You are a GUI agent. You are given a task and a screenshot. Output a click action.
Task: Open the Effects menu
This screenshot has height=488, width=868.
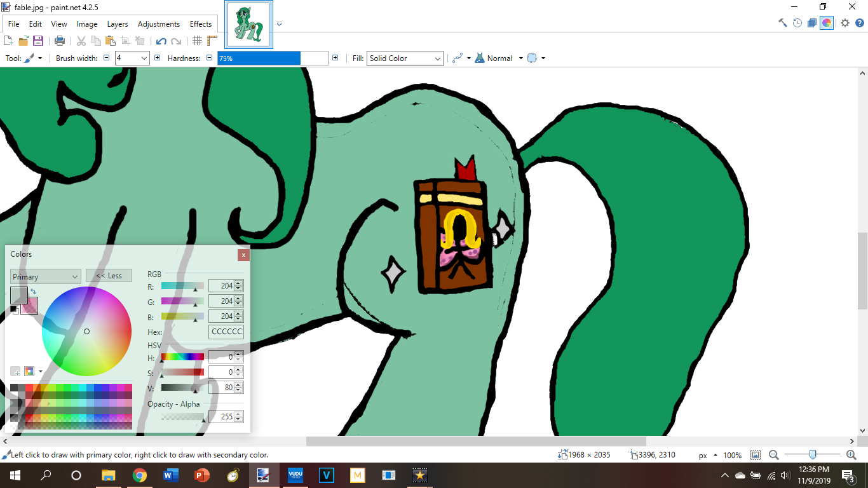(201, 24)
